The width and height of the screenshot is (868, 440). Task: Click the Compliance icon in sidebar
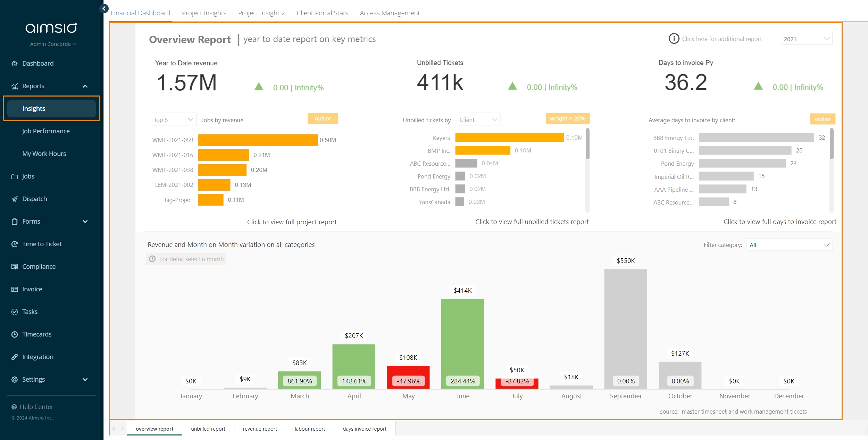pos(15,267)
